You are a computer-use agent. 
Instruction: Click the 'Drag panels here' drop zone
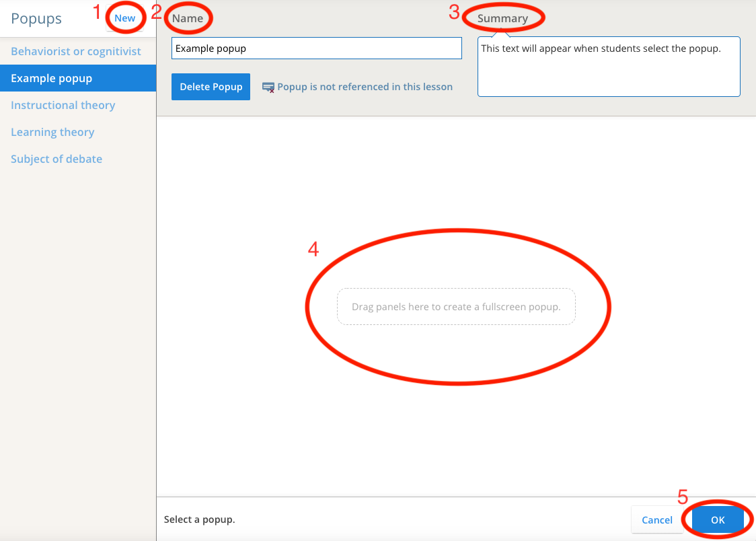coord(456,307)
